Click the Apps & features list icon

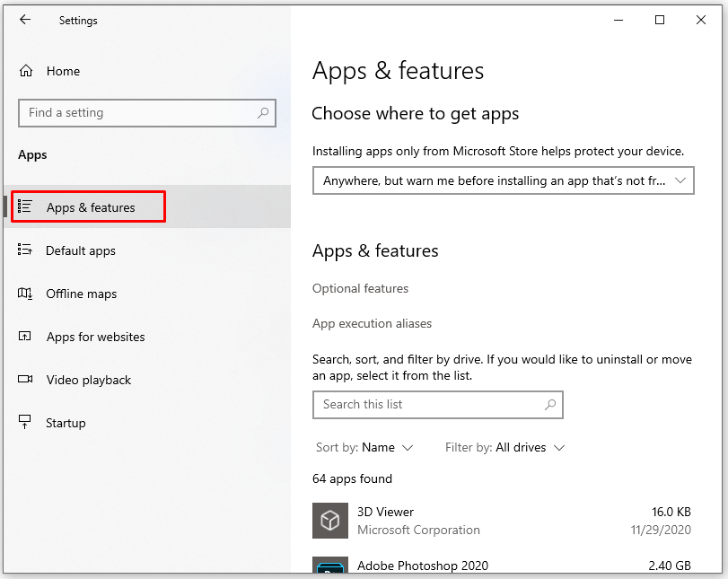pyautogui.click(x=25, y=207)
